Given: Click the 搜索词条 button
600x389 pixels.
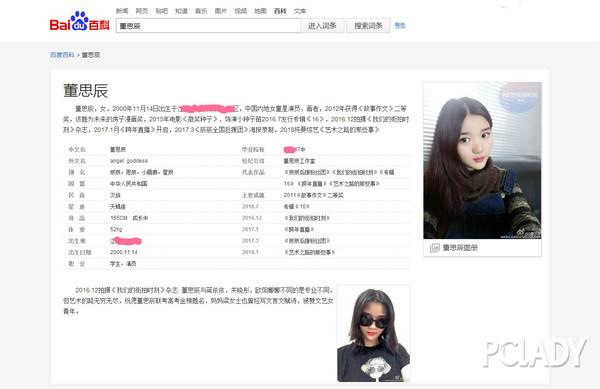Looking at the screenshot, I should [x=368, y=26].
